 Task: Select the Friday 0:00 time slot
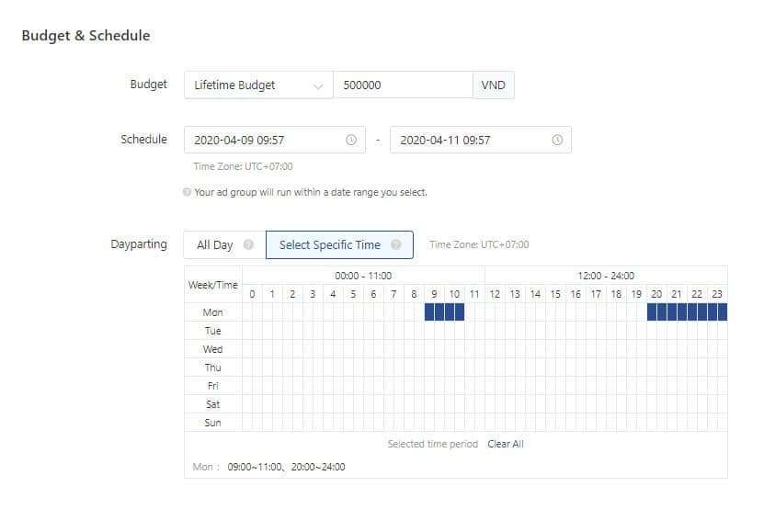coord(247,386)
